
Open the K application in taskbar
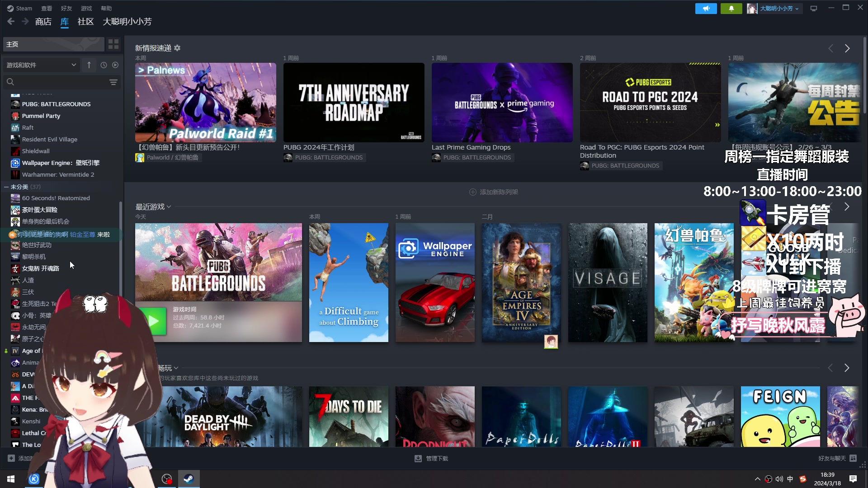(34, 479)
